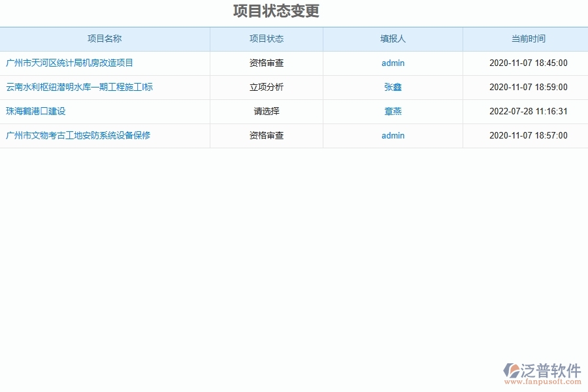Click the admin filler link in first row
588x392 pixels.
392,63
